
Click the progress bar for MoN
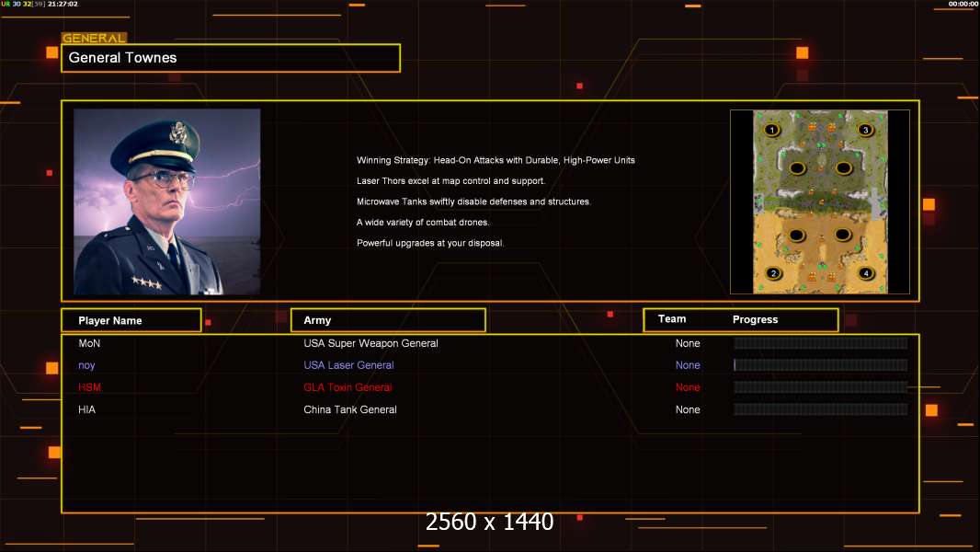tap(821, 342)
